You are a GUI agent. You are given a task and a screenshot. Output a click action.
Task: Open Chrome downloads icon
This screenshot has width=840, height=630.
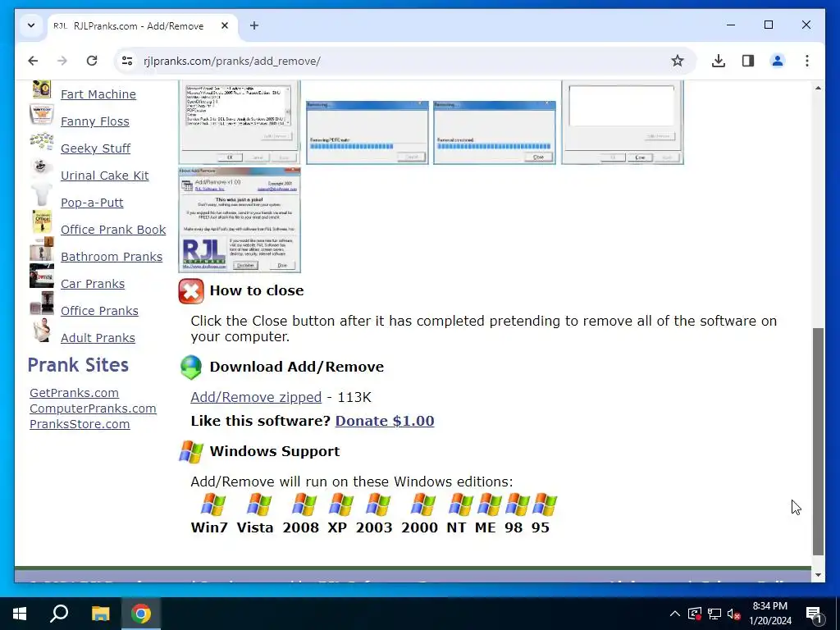point(719,61)
